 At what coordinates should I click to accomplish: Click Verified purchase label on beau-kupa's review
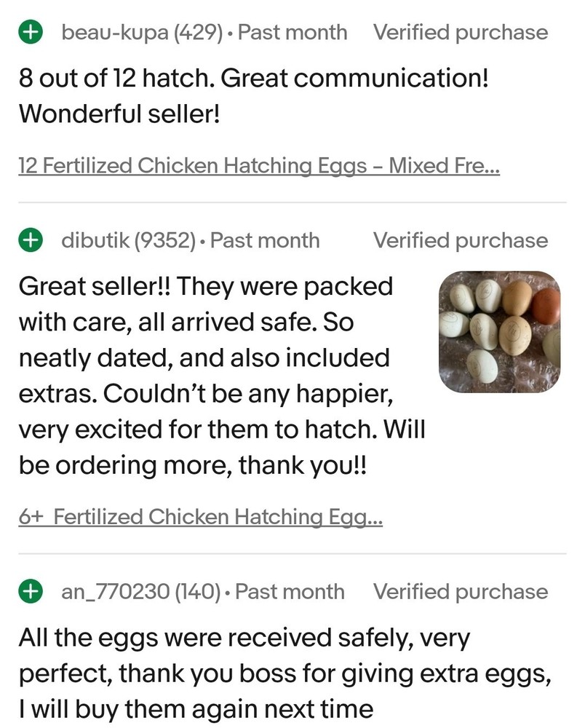click(460, 33)
